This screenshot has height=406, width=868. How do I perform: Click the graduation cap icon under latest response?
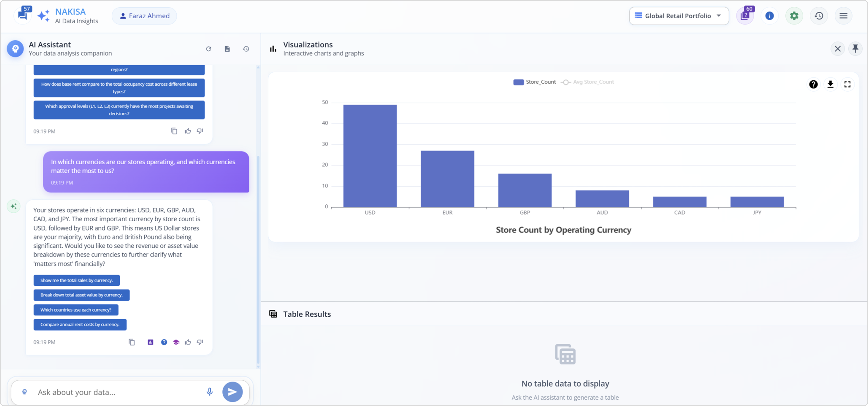click(x=176, y=342)
